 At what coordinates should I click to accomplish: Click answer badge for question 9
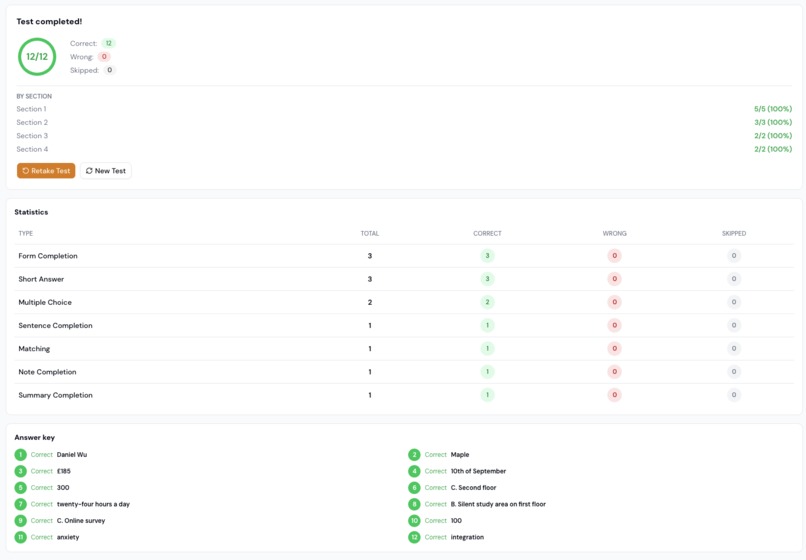coord(21,520)
